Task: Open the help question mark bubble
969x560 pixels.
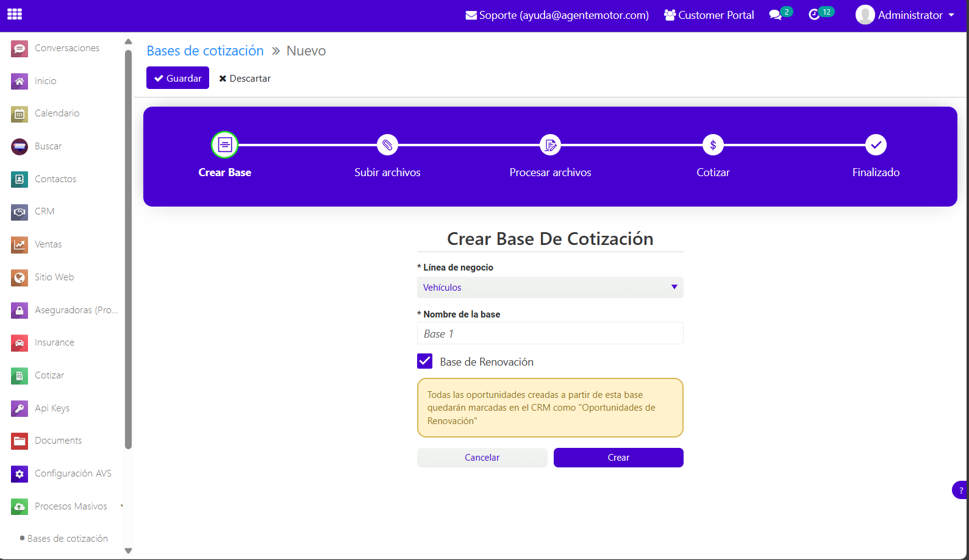Action: click(960, 490)
